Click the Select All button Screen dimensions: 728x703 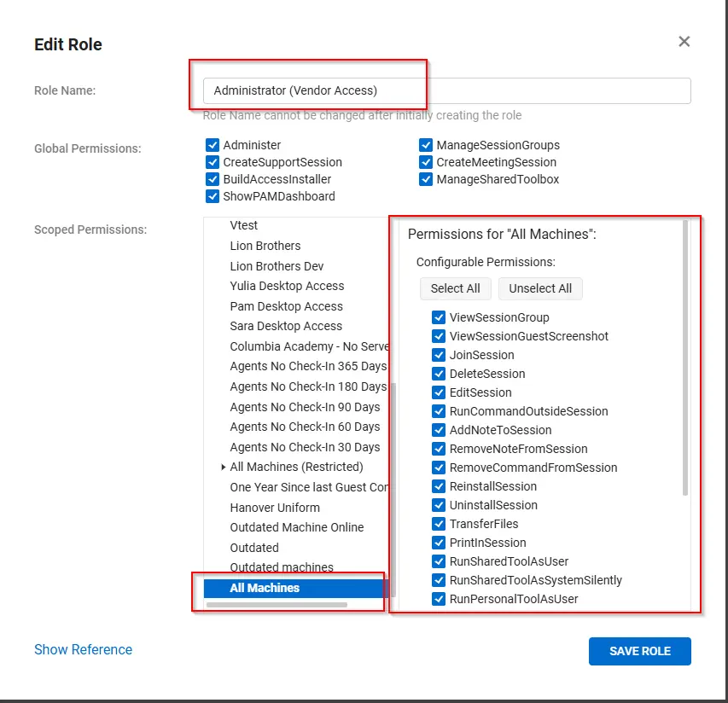[455, 288]
